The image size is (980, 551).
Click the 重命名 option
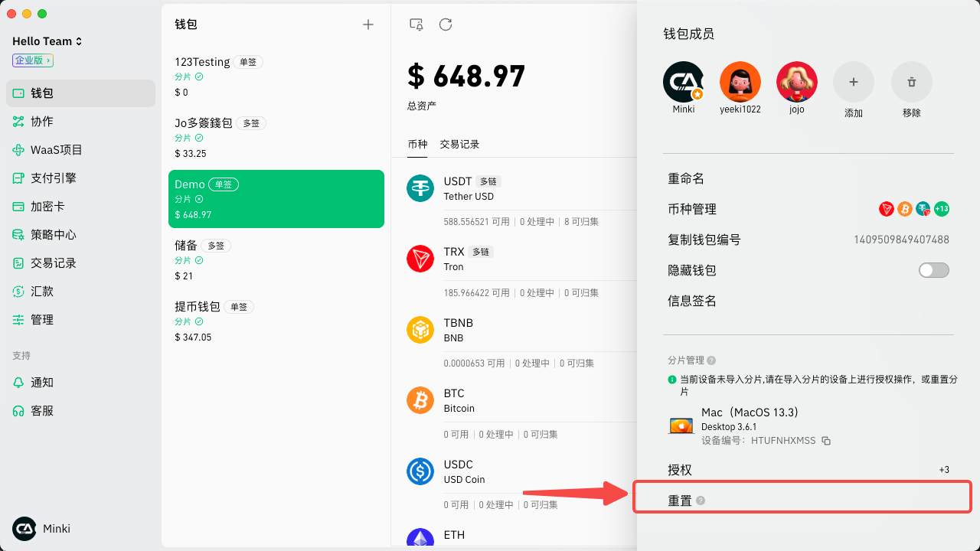coord(686,178)
